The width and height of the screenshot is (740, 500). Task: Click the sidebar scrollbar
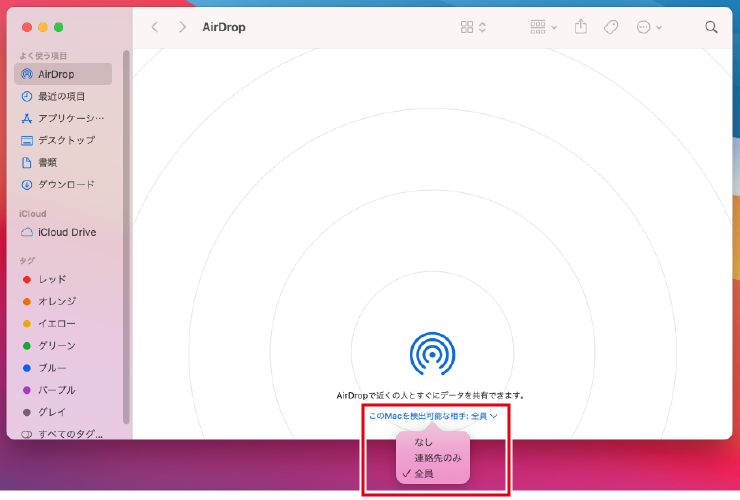point(126,236)
